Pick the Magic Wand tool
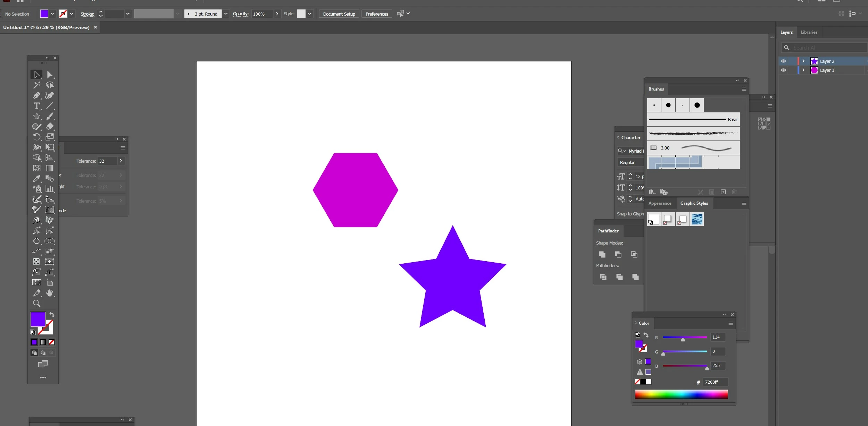868x426 pixels. tap(36, 85)
